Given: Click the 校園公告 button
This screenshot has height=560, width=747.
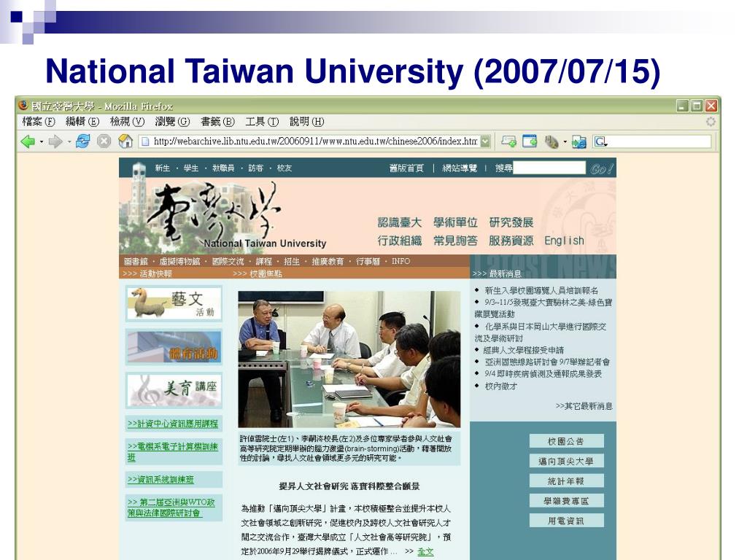Looking at the screenshot, I should tap(566, 441).
